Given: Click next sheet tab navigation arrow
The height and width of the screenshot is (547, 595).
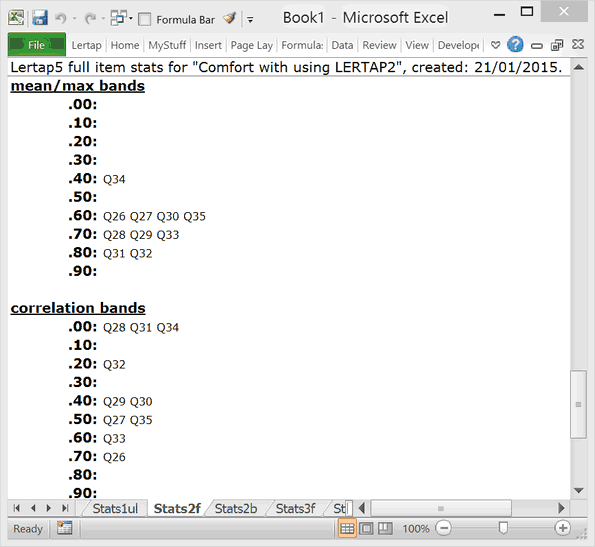Looking at the screenshot, I should click(49, 508).
